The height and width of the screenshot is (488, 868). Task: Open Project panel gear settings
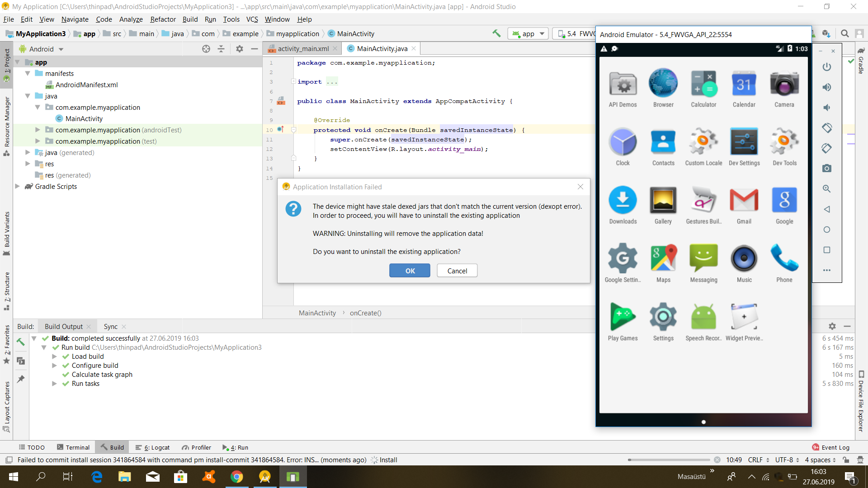[240, 49]
